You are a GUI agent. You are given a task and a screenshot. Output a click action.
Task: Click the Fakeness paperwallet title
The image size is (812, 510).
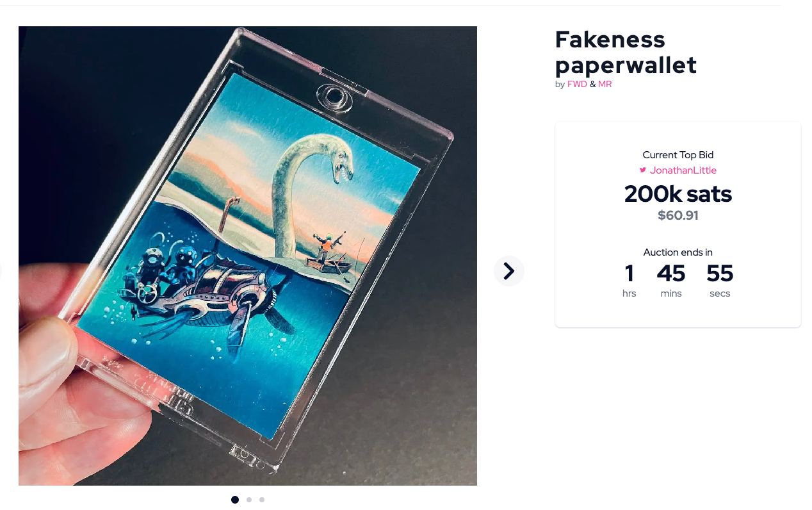point(626,52)
